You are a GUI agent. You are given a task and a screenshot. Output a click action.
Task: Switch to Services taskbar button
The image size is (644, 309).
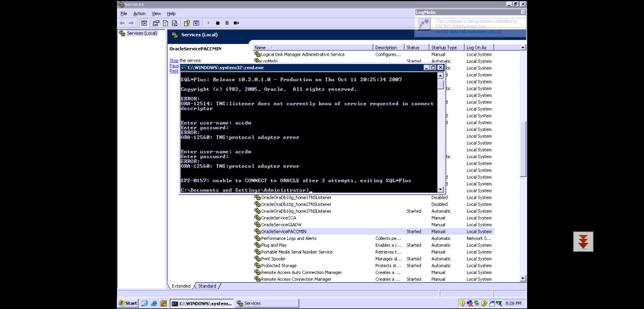tap(267, 303)
